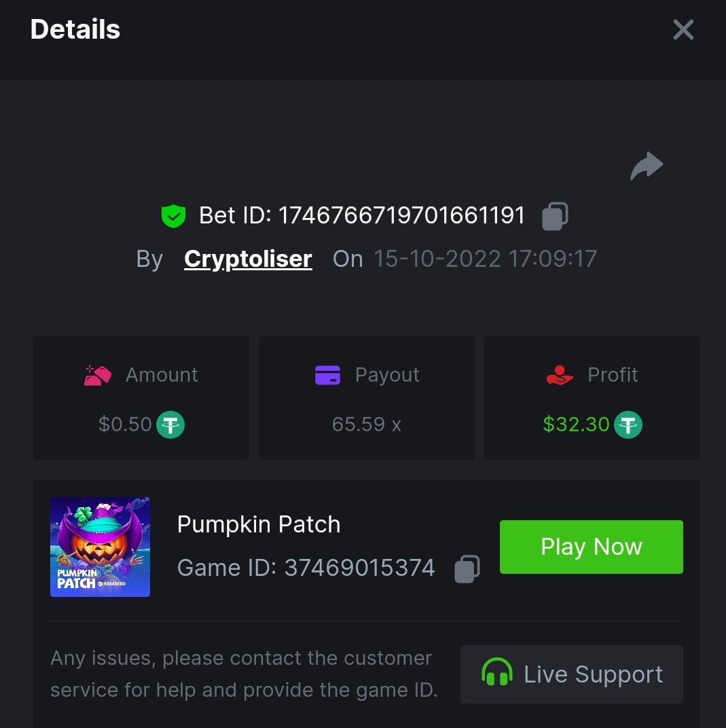Viewport: 726px width, 728px height.
Task: Open the Cryptoliser user profile link
Action: click(248, 259)
